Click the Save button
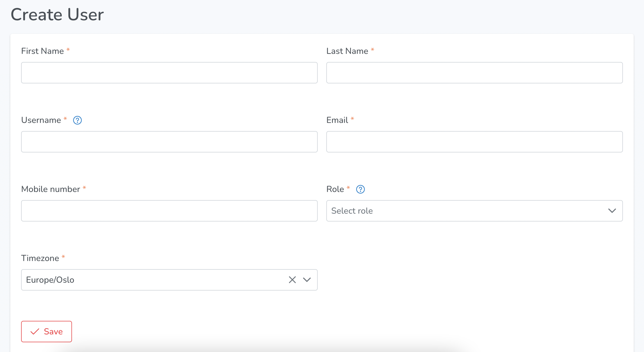The image size is (644, 352). point(47,331)
